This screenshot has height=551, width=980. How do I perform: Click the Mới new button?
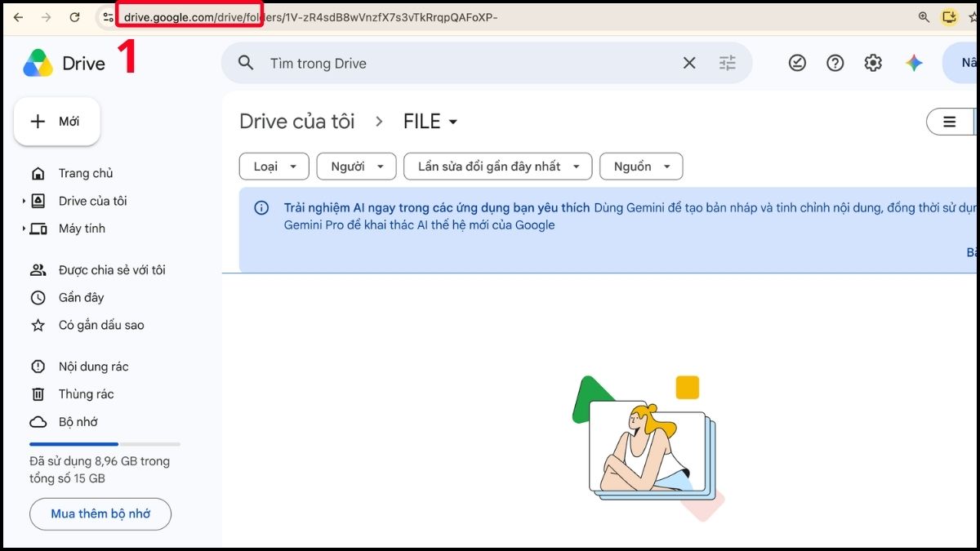point(57,122)
